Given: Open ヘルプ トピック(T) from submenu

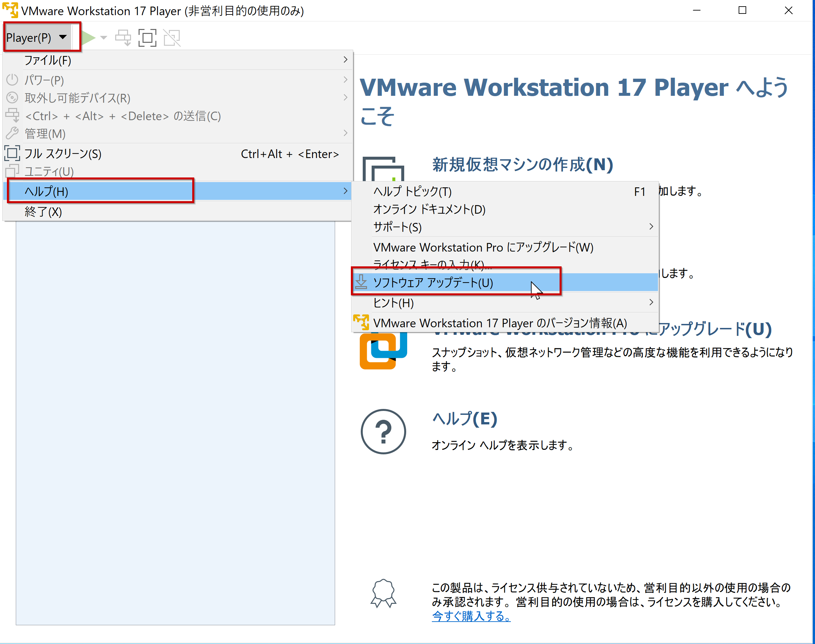Looking at the screenshot, I should tap(505, 192).
